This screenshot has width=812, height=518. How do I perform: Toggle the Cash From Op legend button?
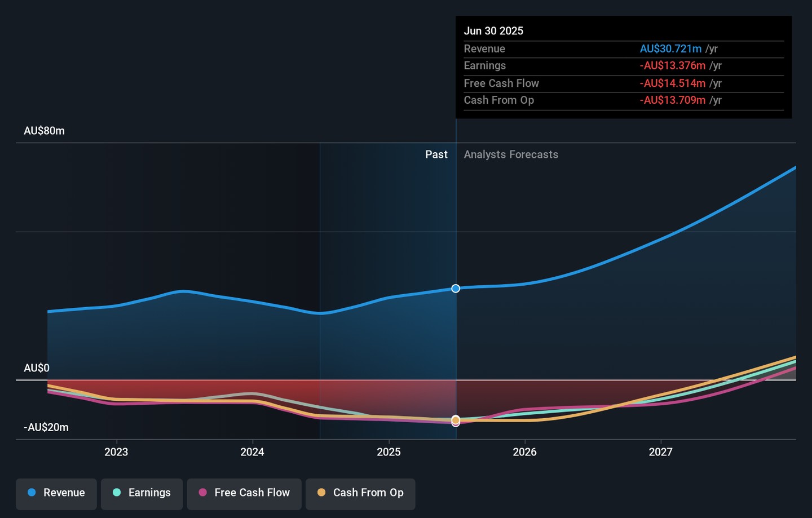[360, 494]
